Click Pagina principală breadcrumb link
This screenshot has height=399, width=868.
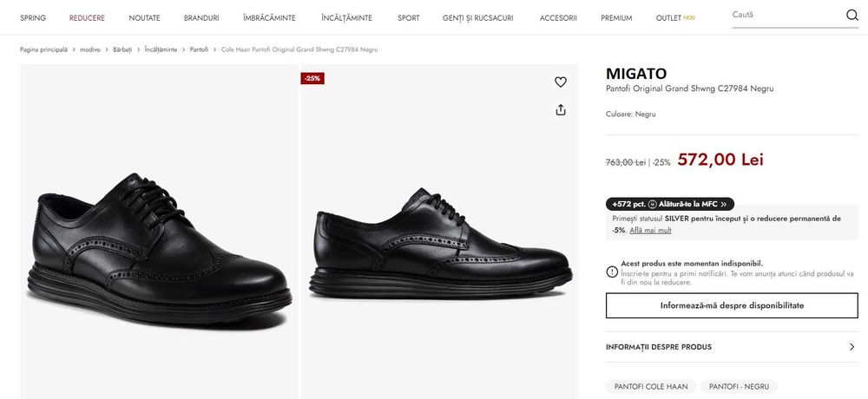point(43,49)
